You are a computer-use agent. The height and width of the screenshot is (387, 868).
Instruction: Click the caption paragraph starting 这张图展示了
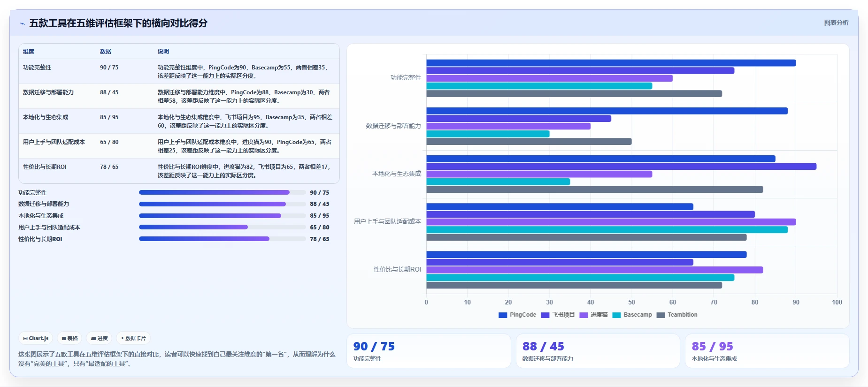pyautogui.click(x=177, y=359)
